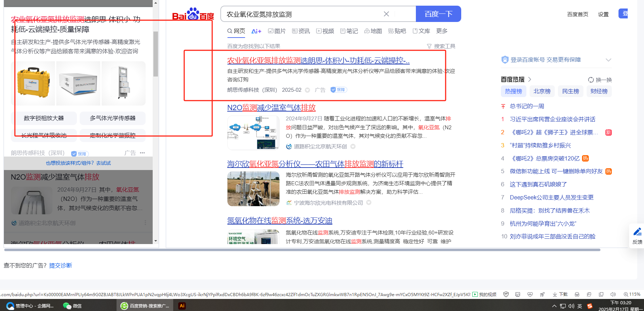Image resolution: width=644 pixels, height=311 pixels.
Task: Switch to the 视频 search tab
Action: point(325,31)
